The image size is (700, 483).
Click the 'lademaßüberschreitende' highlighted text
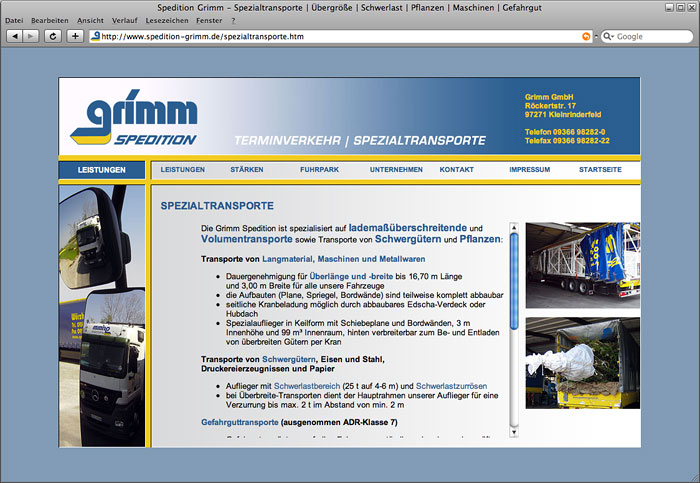tap(408, 228)
